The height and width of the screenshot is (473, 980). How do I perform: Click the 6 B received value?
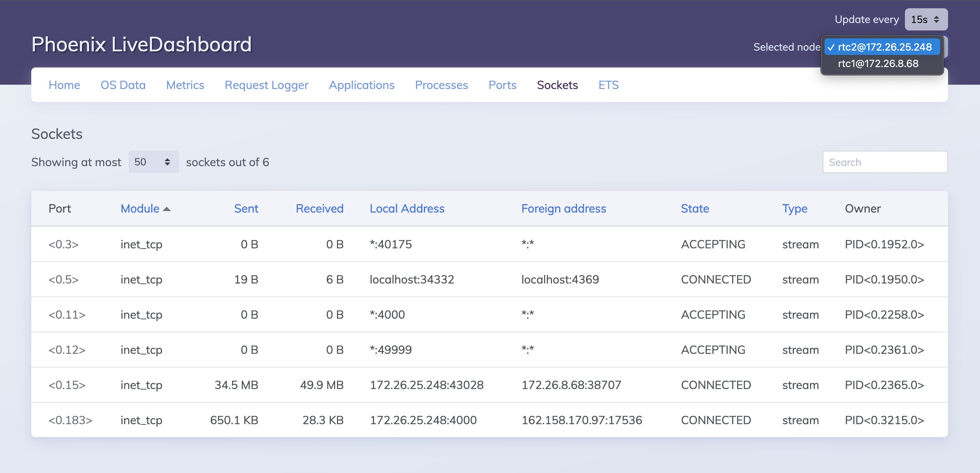[x=335, y=280]
